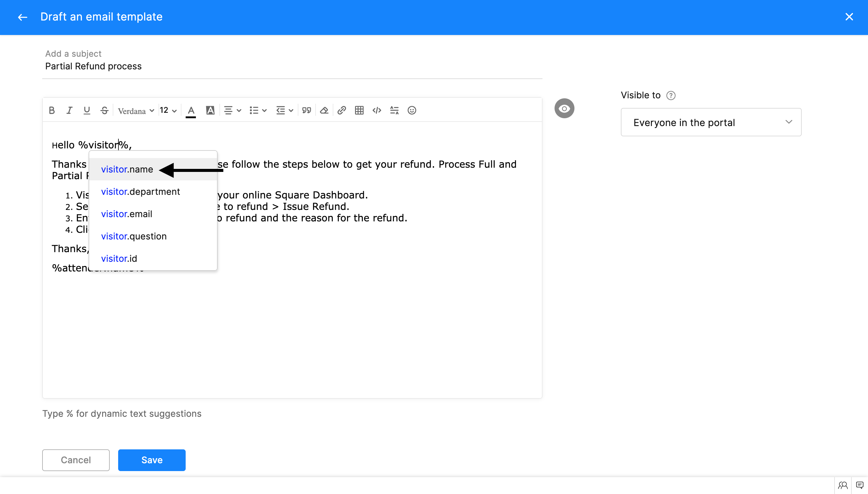Toggle strikethrough formatting
Screen dimensions: 868x494
point(104,110)
